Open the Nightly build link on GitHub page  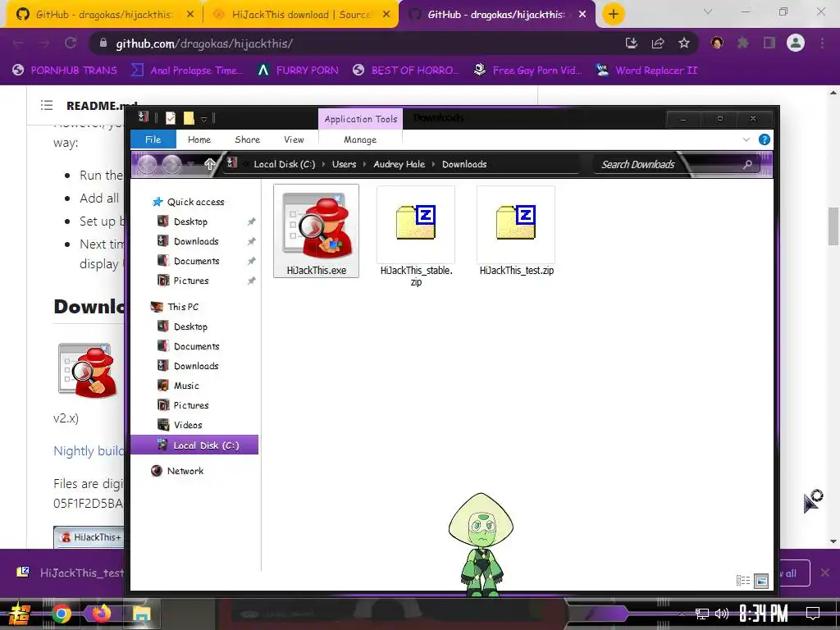[89, 450]
